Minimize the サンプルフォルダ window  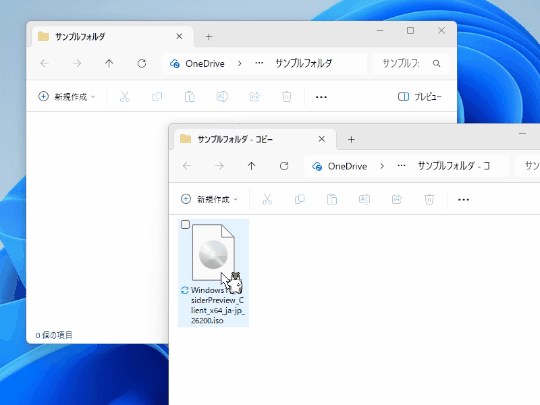coord(380,31)
